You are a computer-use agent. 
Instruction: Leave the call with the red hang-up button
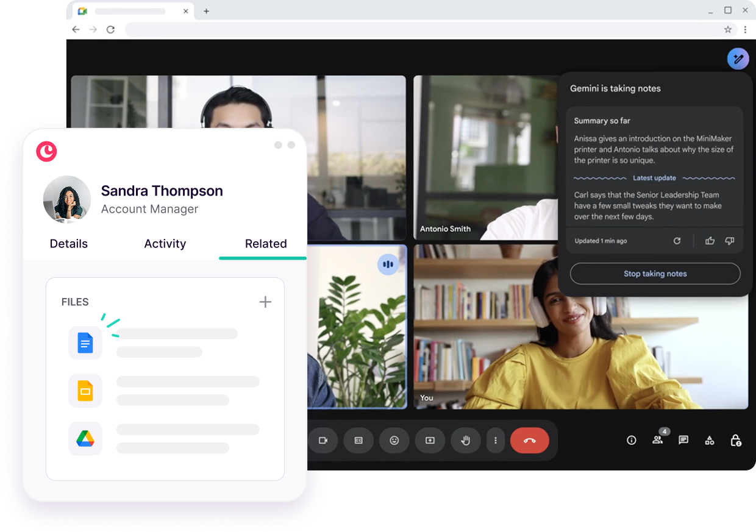point(529,440)
